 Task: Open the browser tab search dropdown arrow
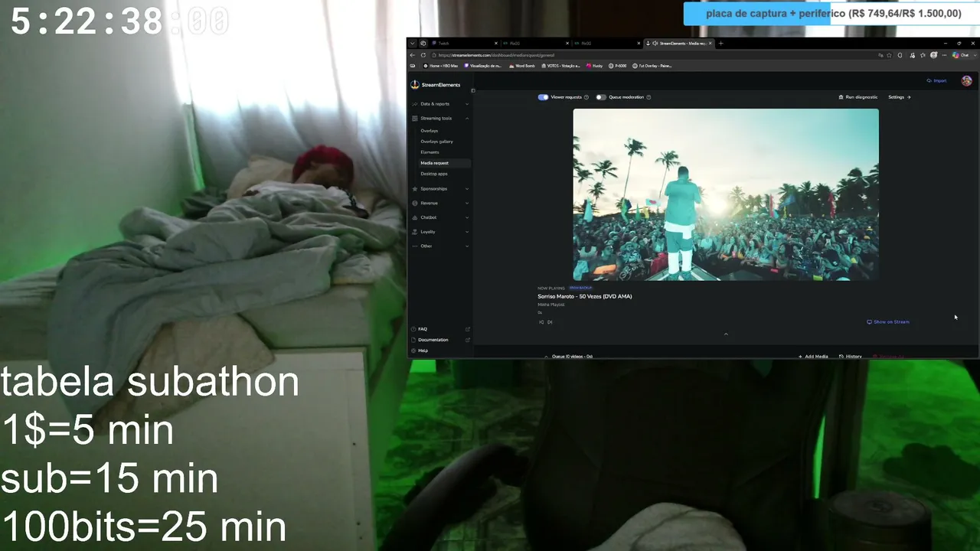pyautogui.click(x=412, y=43)
